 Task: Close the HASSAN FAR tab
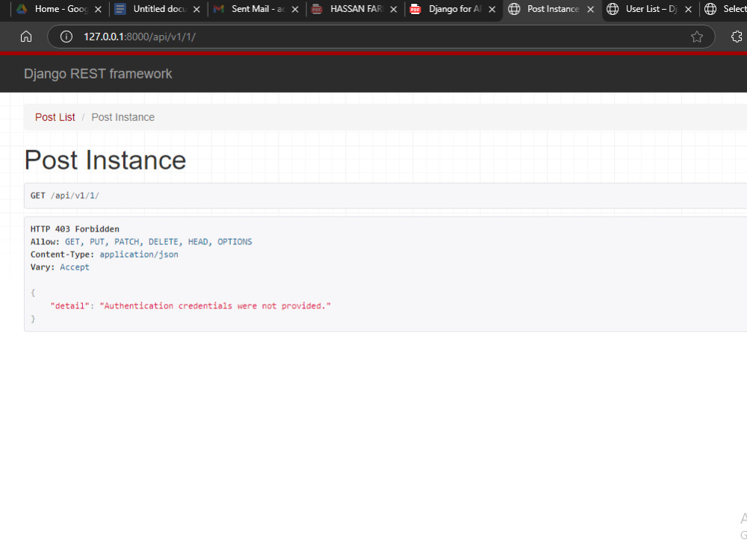pos(394,9)
